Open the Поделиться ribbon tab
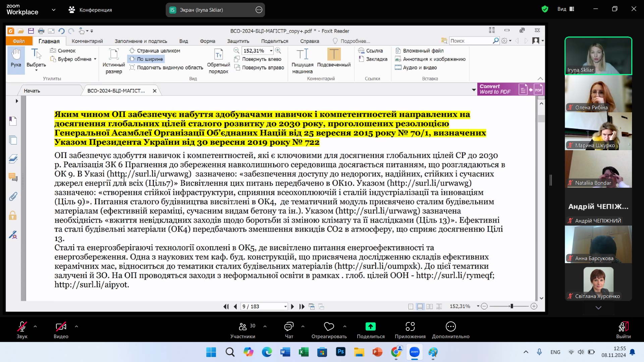The width and height of the screenshot is (644, 362). (x=275, y=41)
